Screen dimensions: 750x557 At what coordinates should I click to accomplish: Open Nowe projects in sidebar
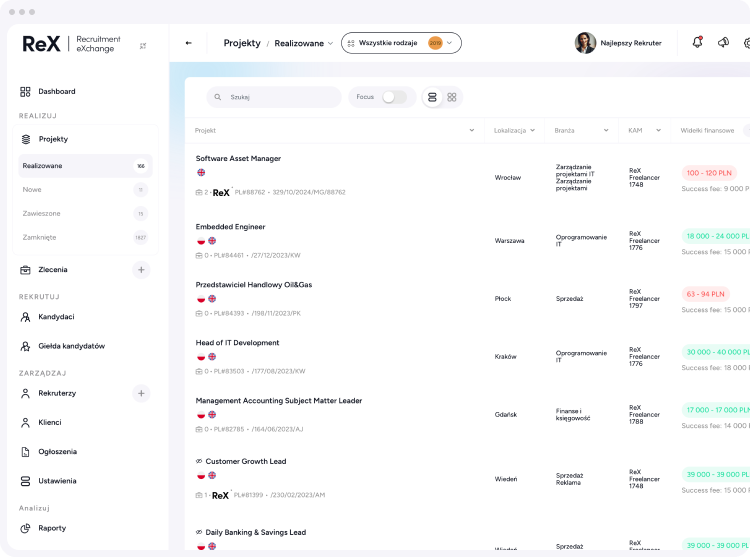pos(33,189)
